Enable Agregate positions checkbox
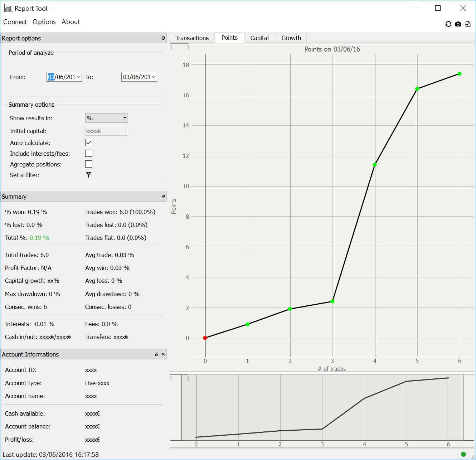Viewport: 476px width, 460px height. (89, 164)
